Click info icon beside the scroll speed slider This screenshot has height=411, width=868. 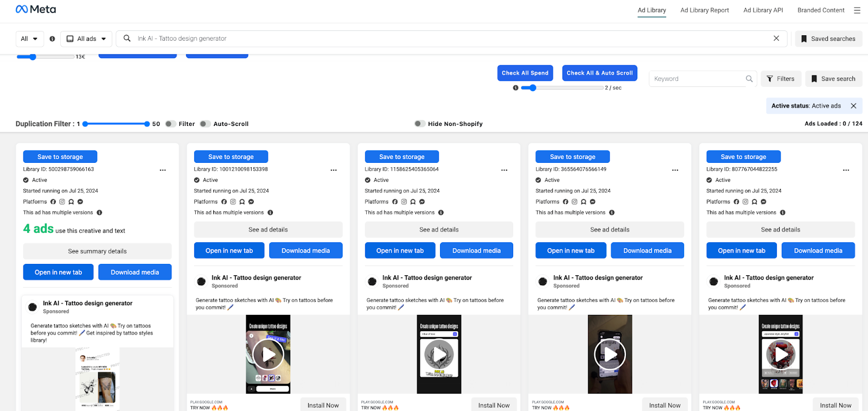pyautogui.click(x=515, y=88)
